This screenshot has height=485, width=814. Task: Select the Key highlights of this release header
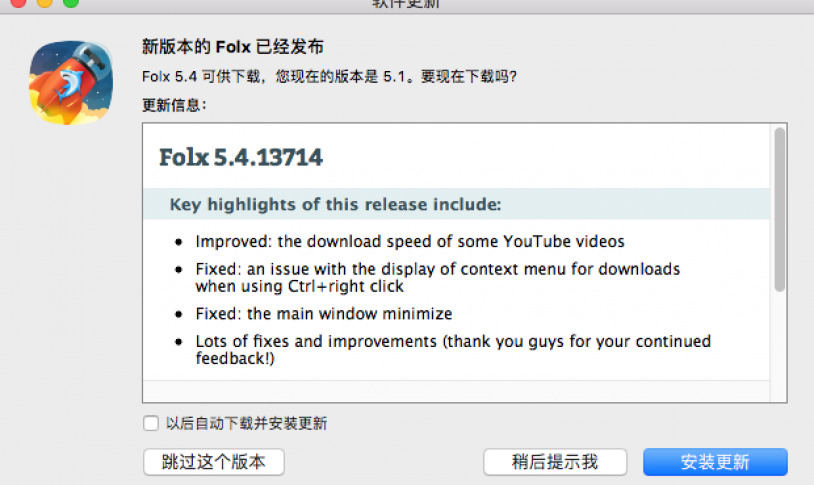point(335,205)
